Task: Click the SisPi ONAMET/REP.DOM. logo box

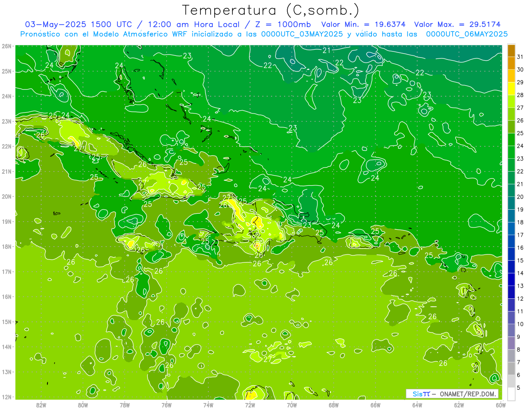Action: (x=452, y=394)
